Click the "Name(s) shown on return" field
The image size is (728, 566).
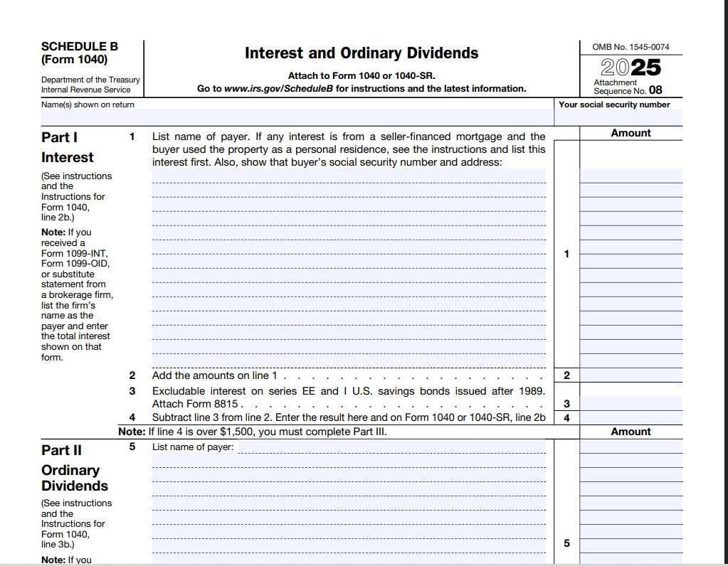click(x=297, y=117)
